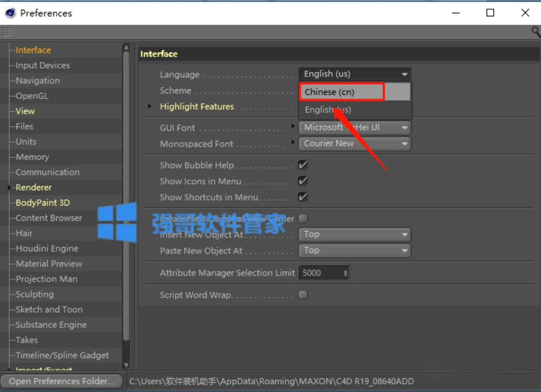Viewport: 541px width, 392px height.
Task: Click the category list scrollbar thumb
Action: [x=126, y=195]
